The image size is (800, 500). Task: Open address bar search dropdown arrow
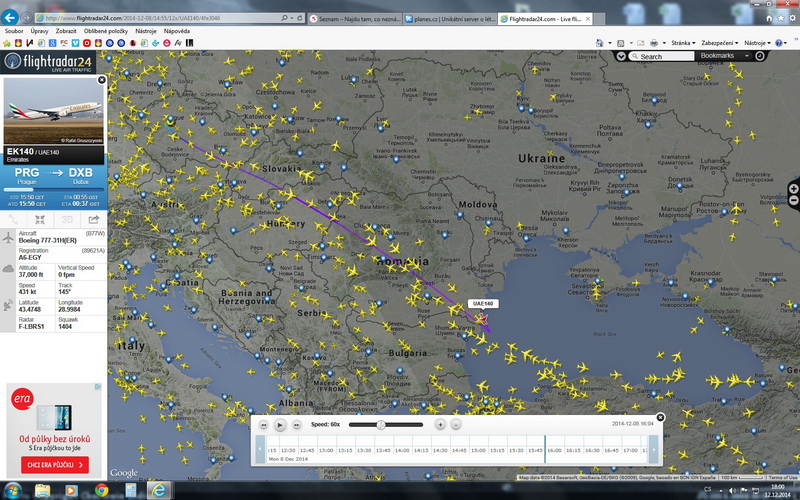[292, 18]
